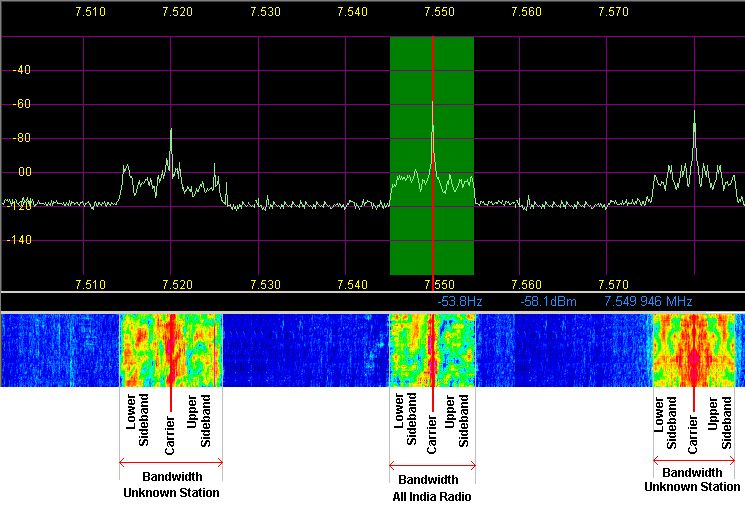Viewport: 745px width, 507px height.
Task: Click the green highlighted passband region
Action: pos(410,230)
